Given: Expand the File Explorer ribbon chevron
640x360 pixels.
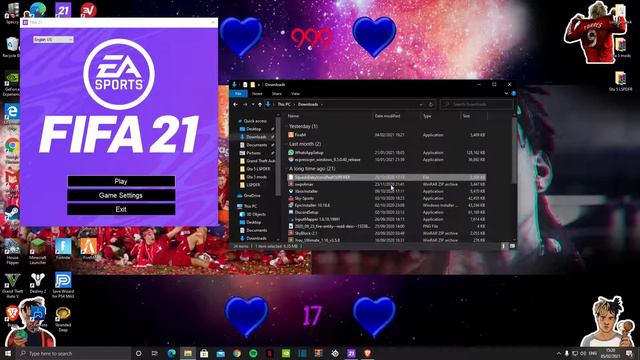Looking at the screenshot, I should pos(506,93).
